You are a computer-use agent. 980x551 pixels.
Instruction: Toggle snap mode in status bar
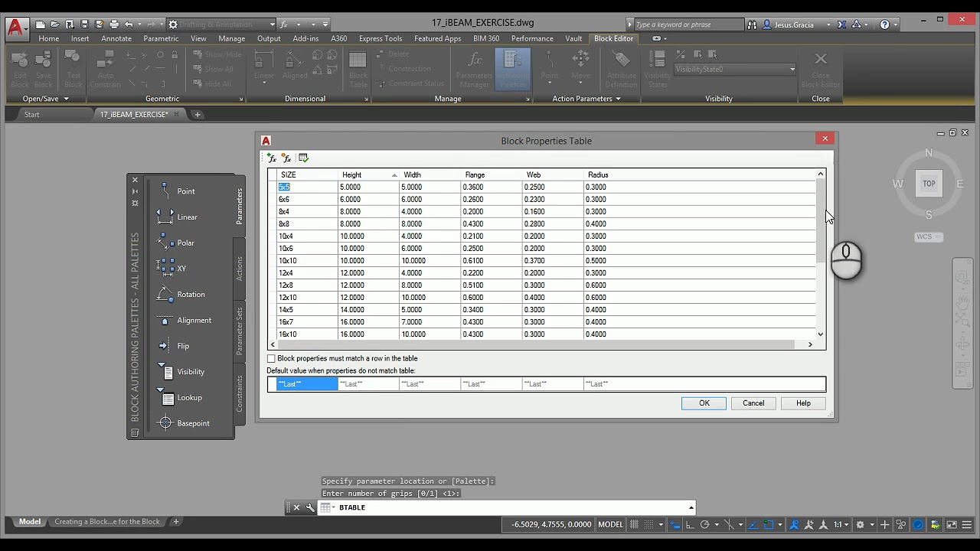click(x=649, y=524)
